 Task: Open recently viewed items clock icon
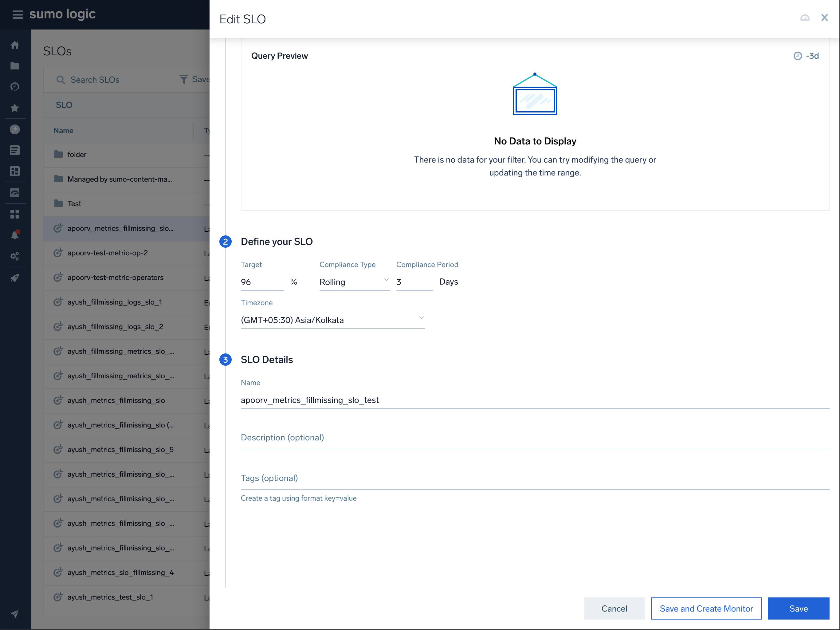(x=15, y=86)
